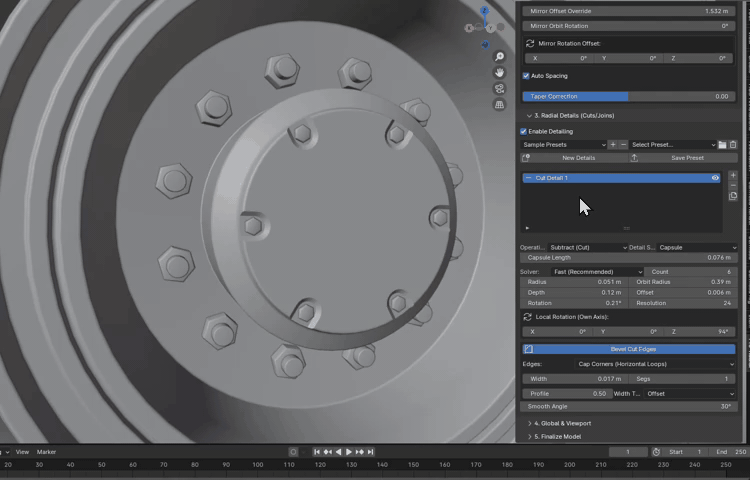Open the timeline Marker menu
750x480 pixels.
pyautogui.click(x=46, y=452)
